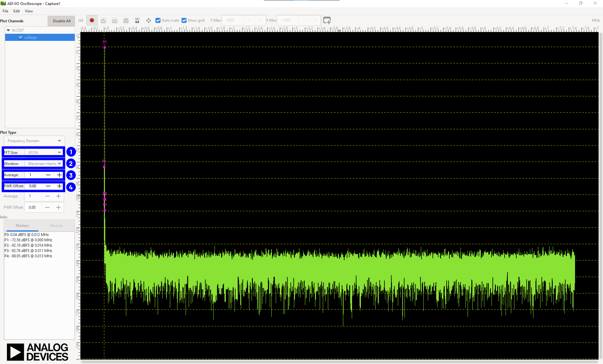
Task: Switch to the Markers tab
Action: [22, 225]
